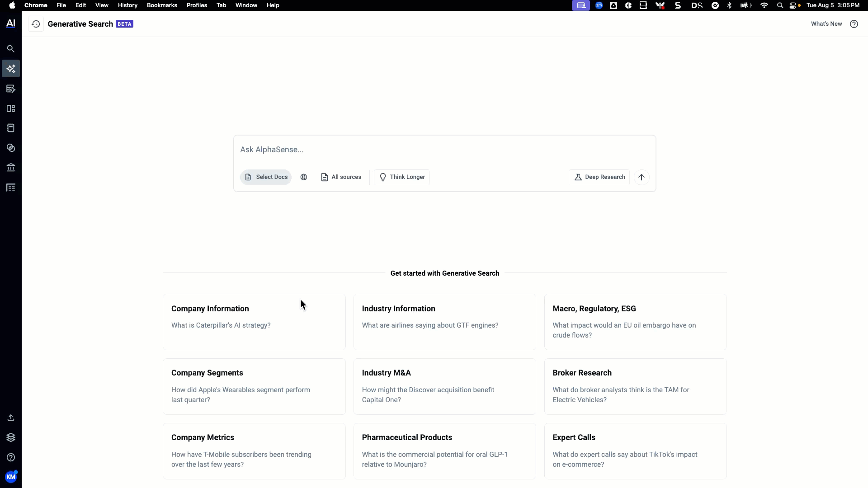This screenshot has width=868, height=488.
Task: Toggle the Think Longer option
Action: coord(401,177)
